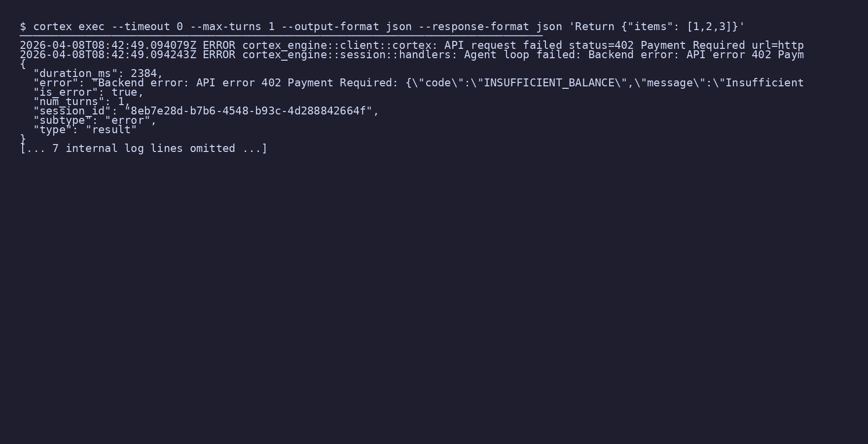Click the first ERROR log timestamp
Screen dimensions: 868x444
coord(108,45)
